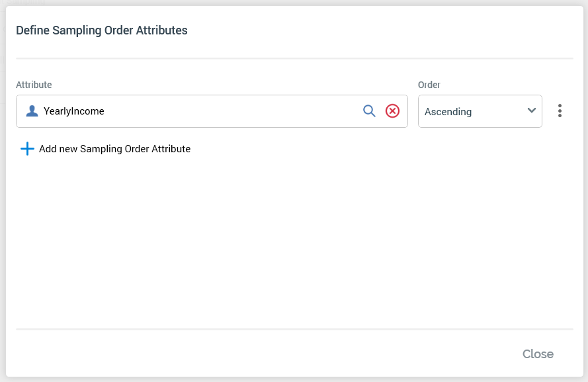The height and width of the screenshot is (382, 588).
Task: Click Add new Sampling Order Attribute
Action: (114, 149)
